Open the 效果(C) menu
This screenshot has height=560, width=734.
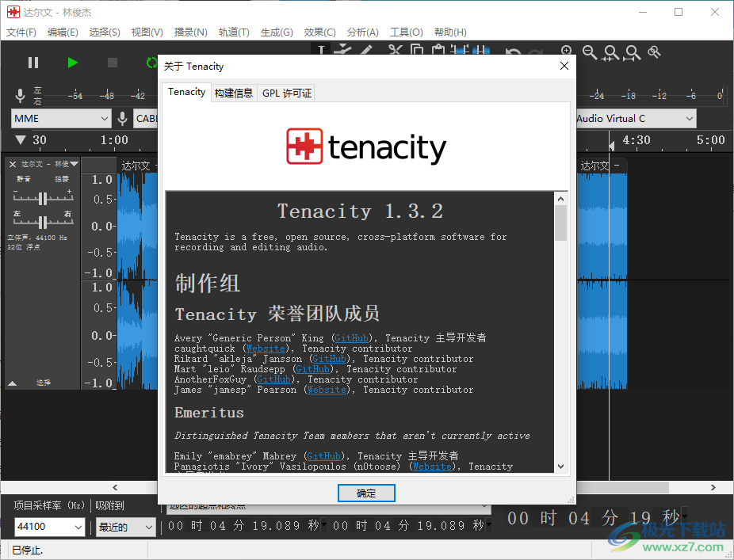[x=319, y=32]
